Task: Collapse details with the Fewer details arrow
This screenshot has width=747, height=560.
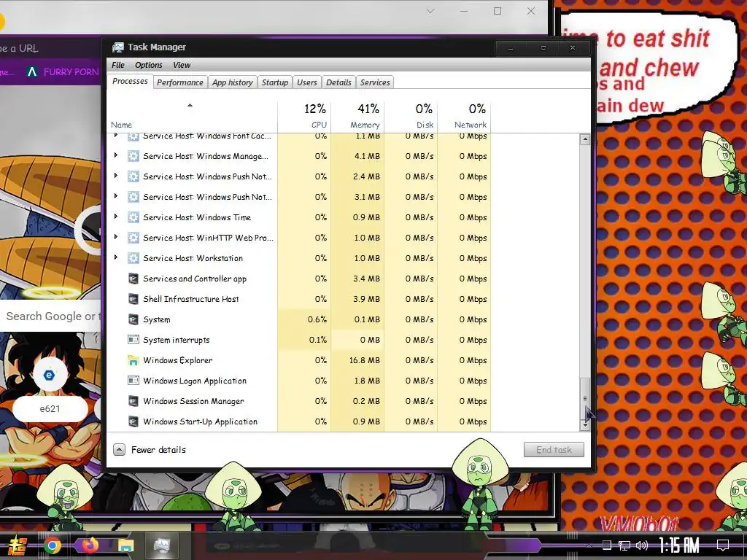Action: 119,450
